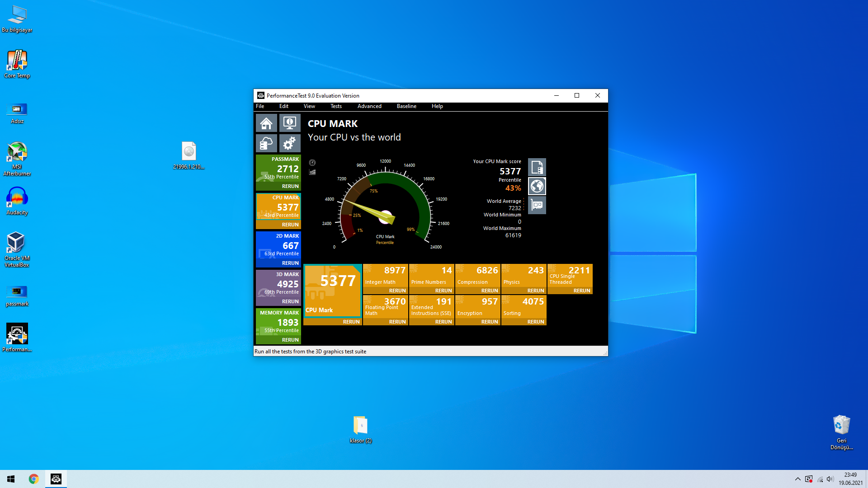Open Chrome from the taskbar
The width and height of the screenshot is (868, 488).
pyautogui.click(x=33, y=479)
